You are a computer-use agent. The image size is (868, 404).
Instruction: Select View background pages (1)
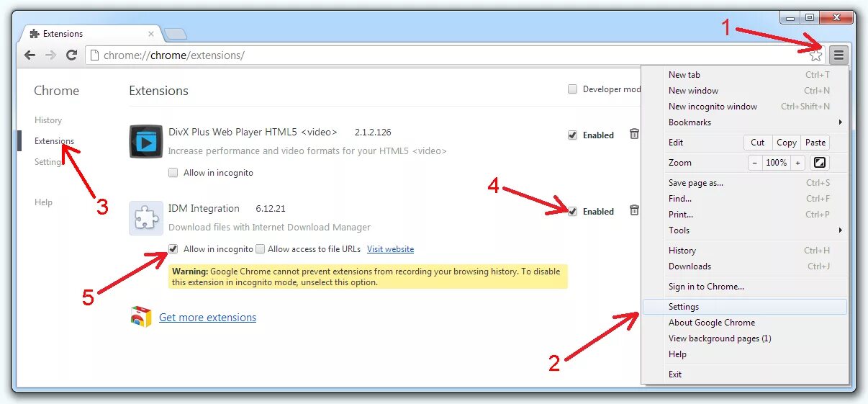tap(745, 338)
